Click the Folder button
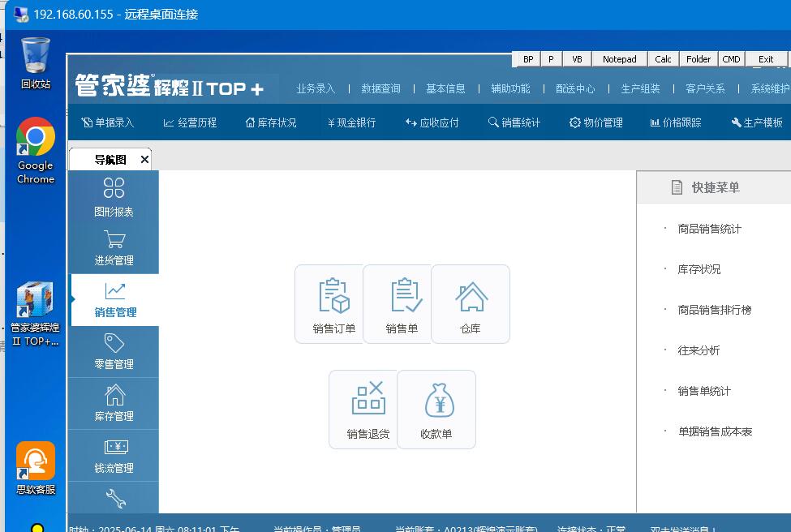The height and width of the screenshot is (532, 791). point(699,59)
